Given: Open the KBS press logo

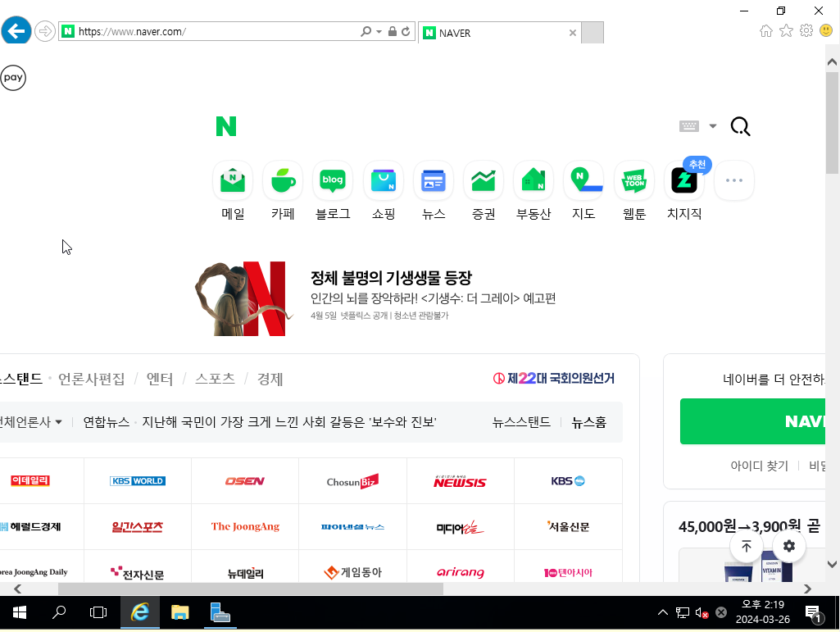Looking at the screenshot, I should (x=568, y=481).
